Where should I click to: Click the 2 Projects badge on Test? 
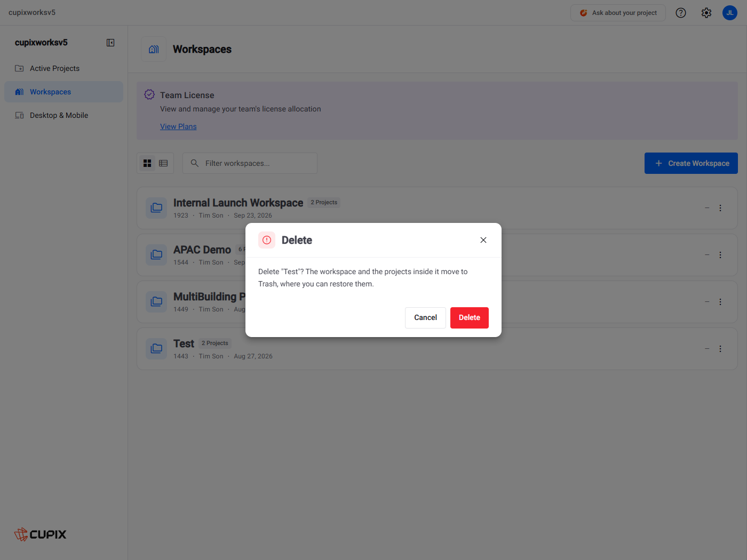click(x=215, y=343)
